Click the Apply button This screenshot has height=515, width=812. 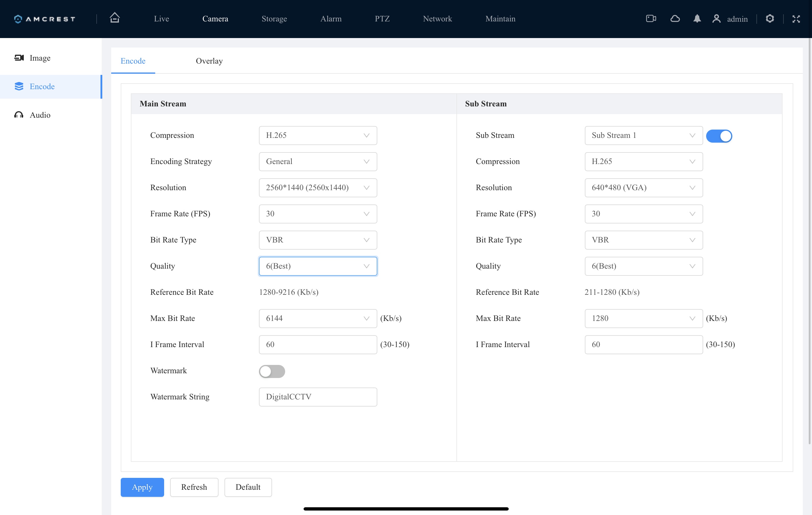click(142, 487)
